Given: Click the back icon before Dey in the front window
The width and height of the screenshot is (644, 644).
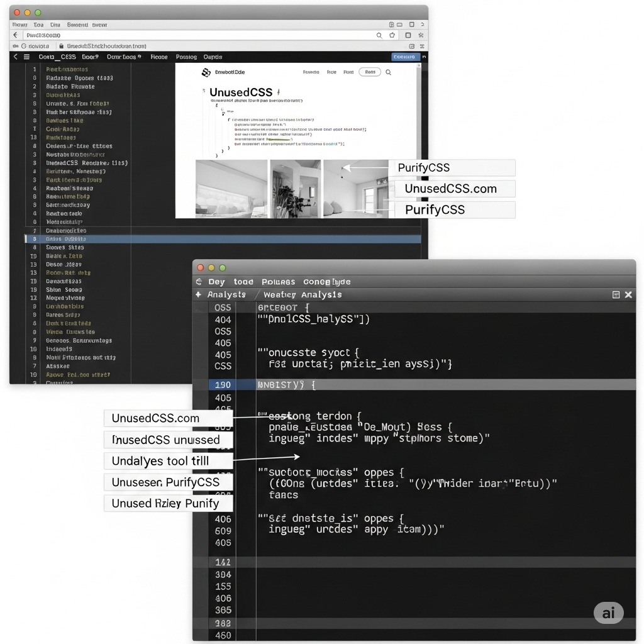Looking at the screenshot, I should (x=199, y=282).
